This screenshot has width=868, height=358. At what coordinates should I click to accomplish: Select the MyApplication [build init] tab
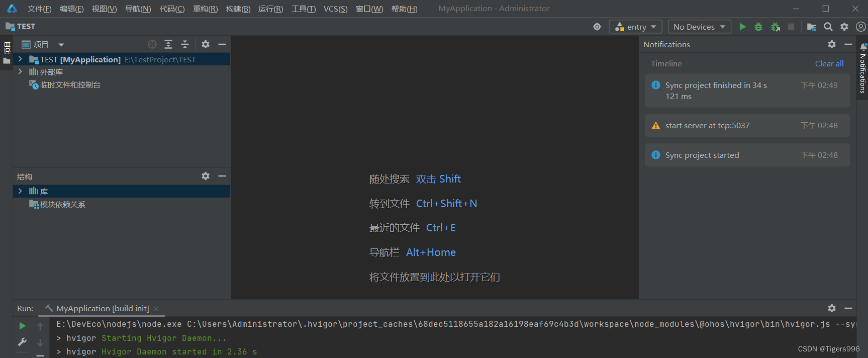tap(103, 308)
